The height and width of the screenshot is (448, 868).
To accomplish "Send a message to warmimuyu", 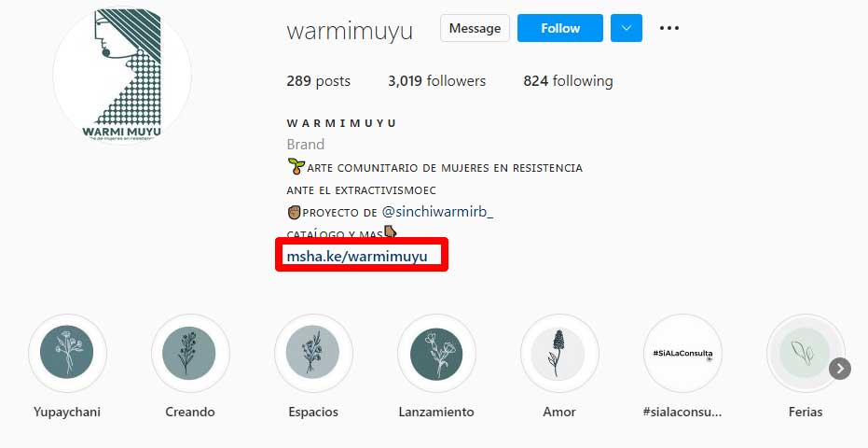I will 475,28.
